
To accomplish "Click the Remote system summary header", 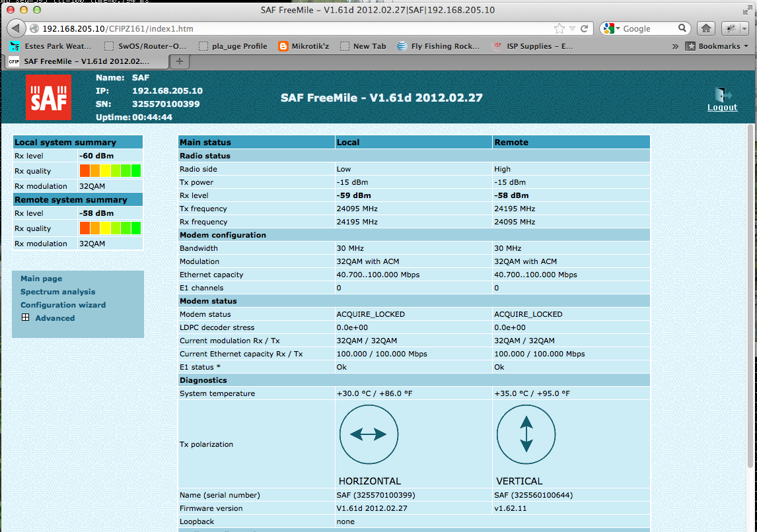I will tap(78, 200).
